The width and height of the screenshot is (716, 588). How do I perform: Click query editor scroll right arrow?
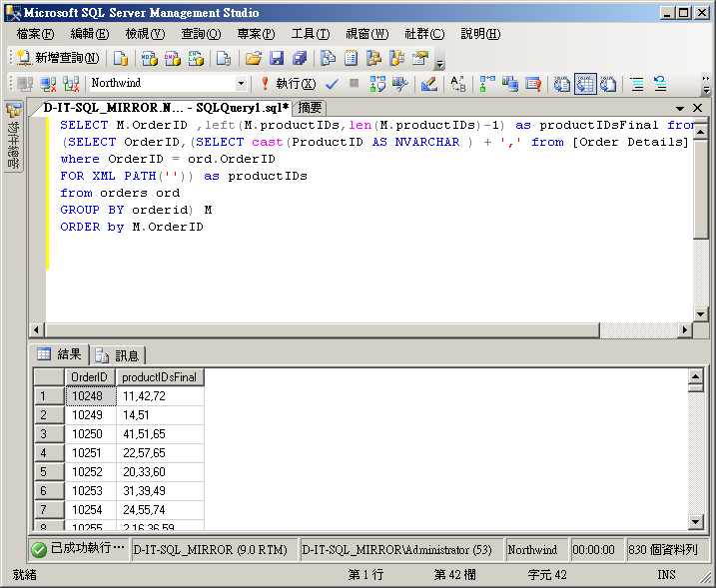coord(684,329)
